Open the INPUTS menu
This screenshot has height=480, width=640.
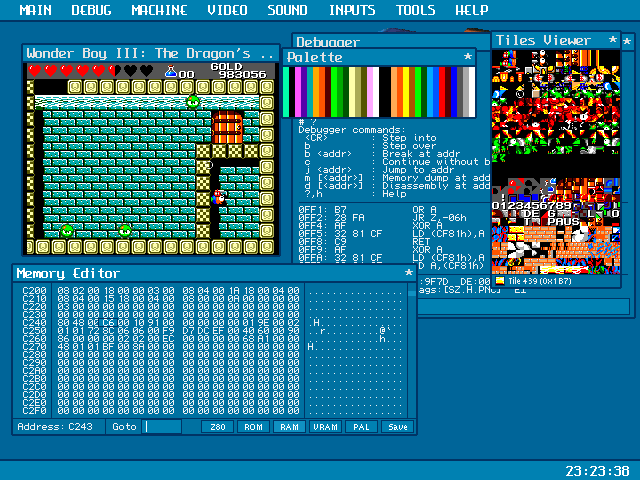point(352,10)
